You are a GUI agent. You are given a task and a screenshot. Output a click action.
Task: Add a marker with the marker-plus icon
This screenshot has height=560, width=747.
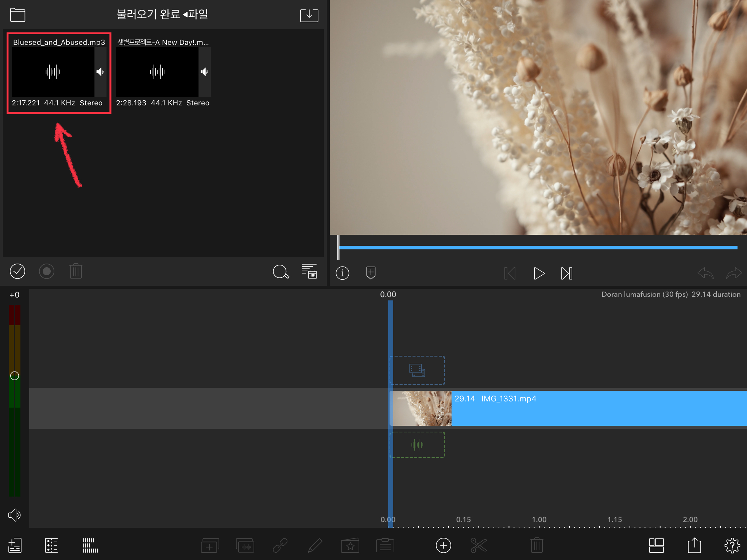coord(371,273)
